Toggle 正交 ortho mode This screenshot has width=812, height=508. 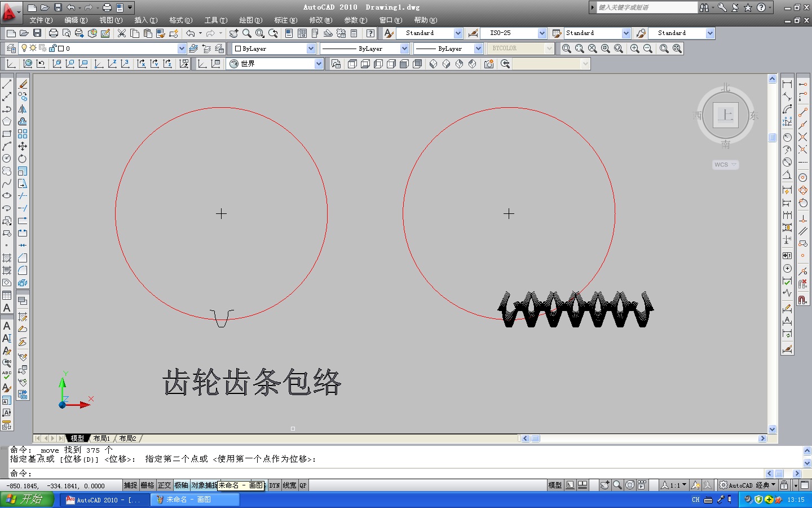click(164, 485)
